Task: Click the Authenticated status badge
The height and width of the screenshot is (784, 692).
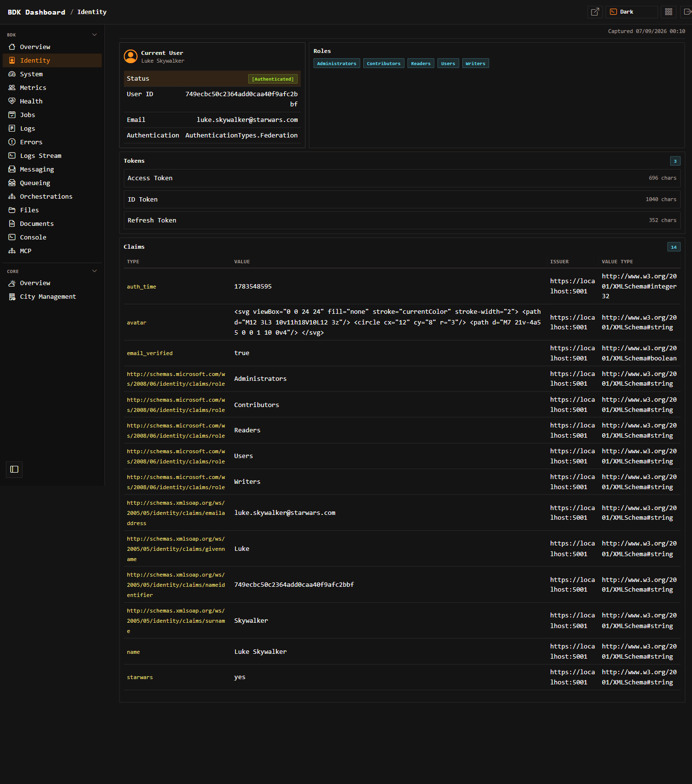Action: tap(273, 79)
